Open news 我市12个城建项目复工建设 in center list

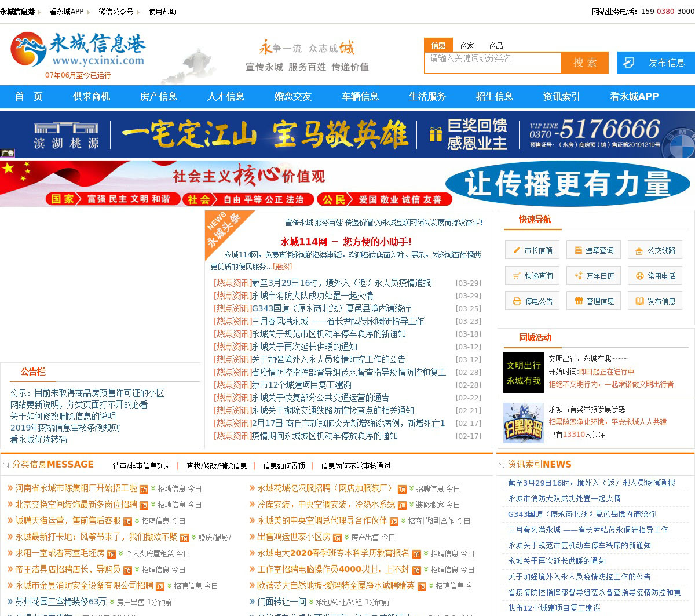point(301,385)
